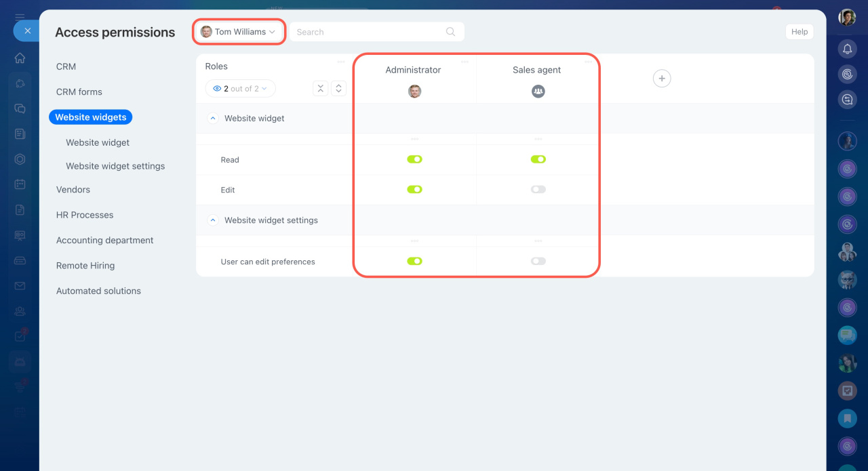Open the notifications bell icon
The image size is (868, 471).
[x=847, y=49]
